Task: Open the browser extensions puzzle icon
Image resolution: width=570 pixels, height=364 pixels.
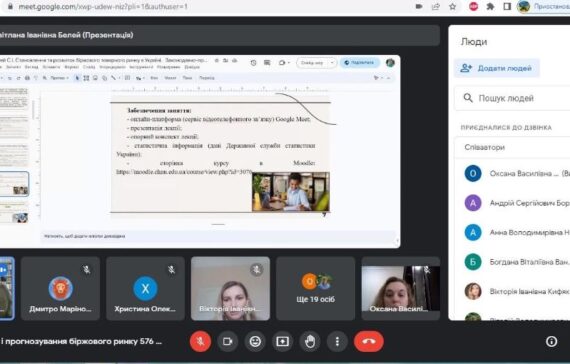Action: [490, 7]
